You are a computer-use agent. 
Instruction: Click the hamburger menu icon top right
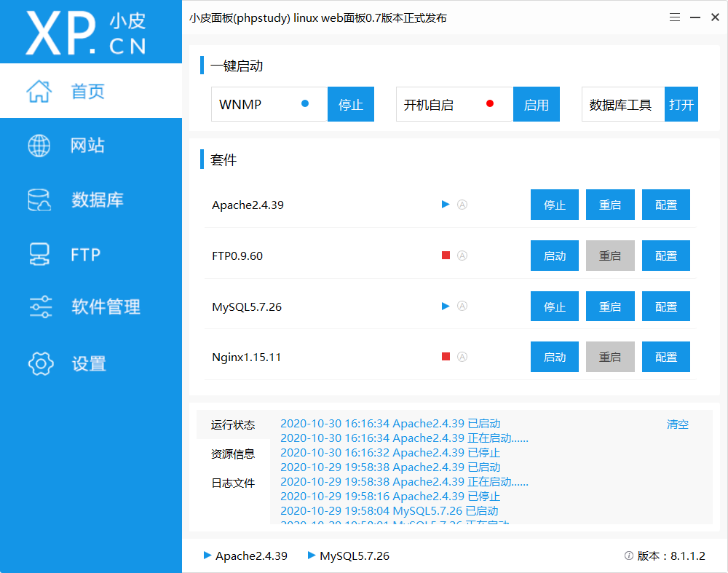674,17
